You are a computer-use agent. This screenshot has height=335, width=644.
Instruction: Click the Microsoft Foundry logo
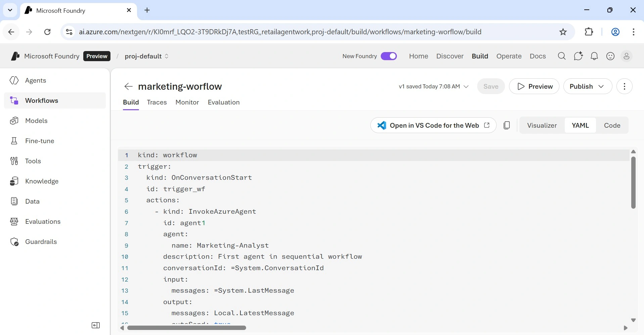coord(15,56)
